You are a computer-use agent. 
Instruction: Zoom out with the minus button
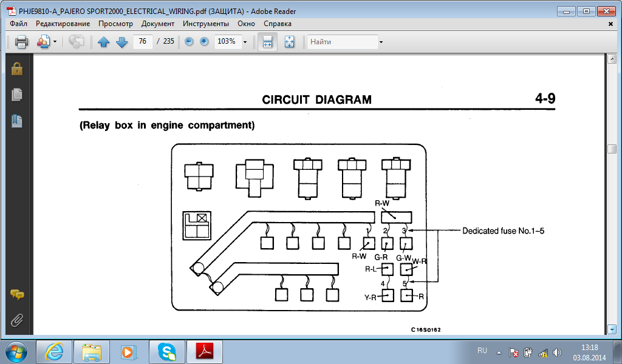point(189,42)
